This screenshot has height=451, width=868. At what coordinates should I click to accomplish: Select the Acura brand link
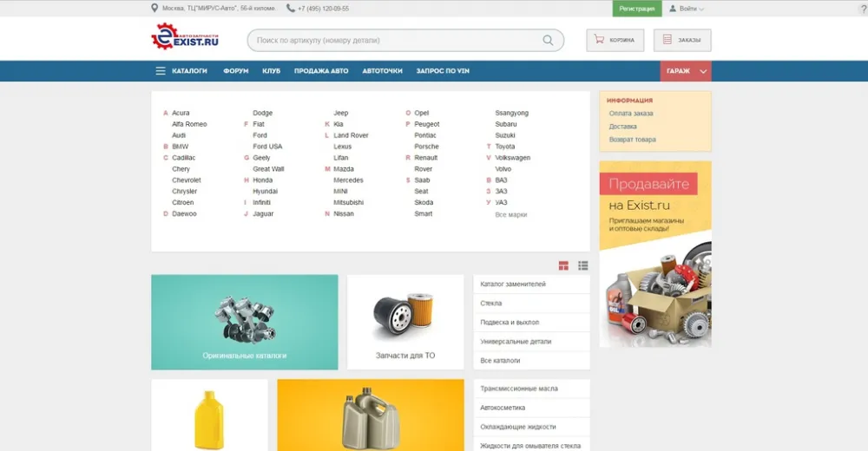click(x=181, y=113)
